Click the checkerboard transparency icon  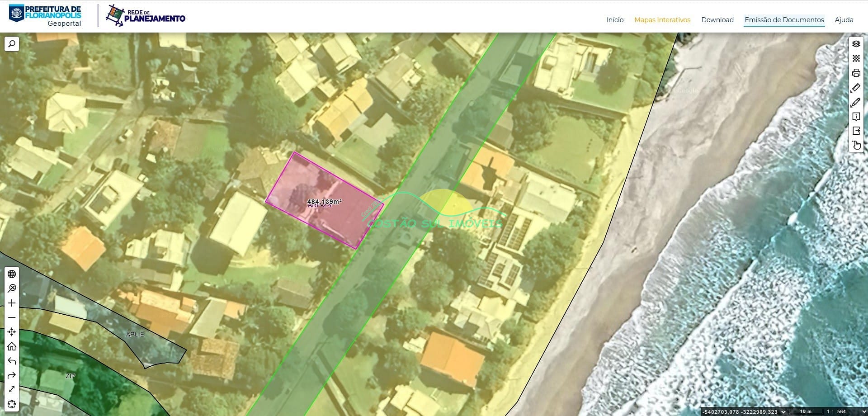[856, 58]
